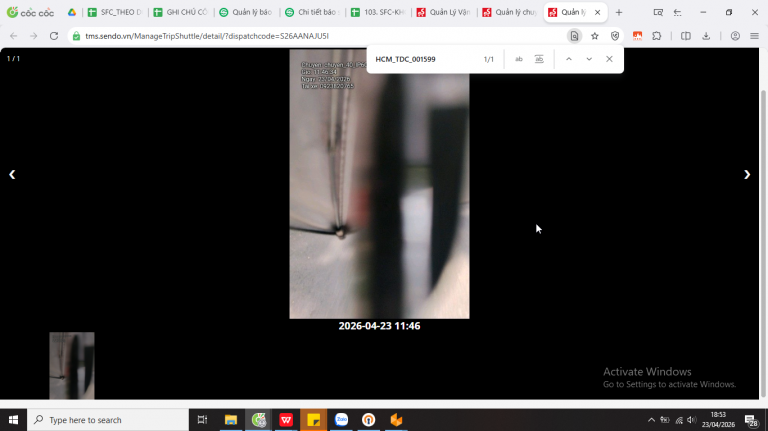Screen dimensions: 768x431
Task: Go back using browser back arrow
Action: click(x=14, y=36)
